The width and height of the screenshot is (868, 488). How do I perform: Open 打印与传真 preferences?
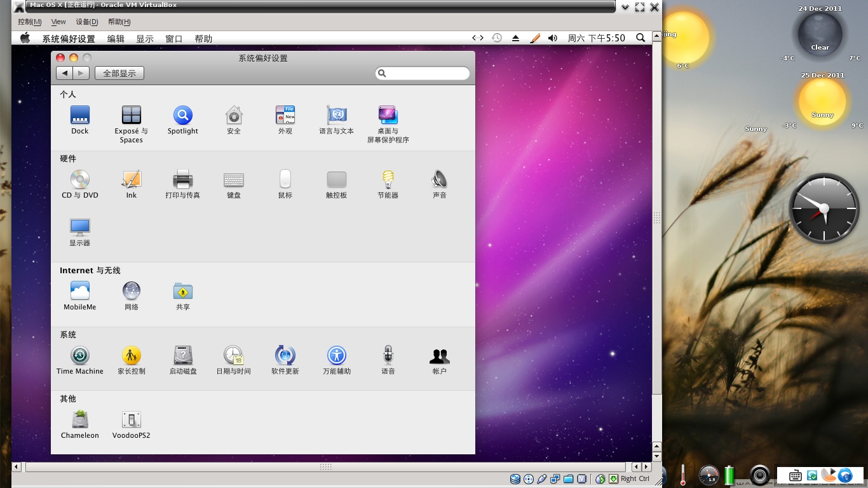(183, 184)
